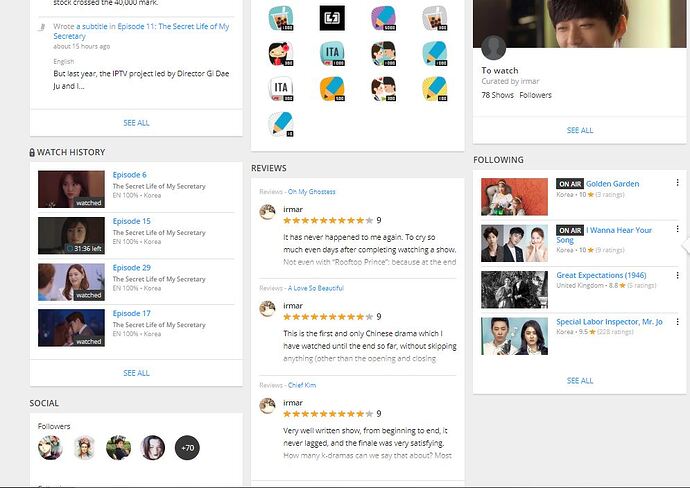Open three-dot menu for Golden Garden
This screenshot has width=690, height=488.
pos(677,184)
